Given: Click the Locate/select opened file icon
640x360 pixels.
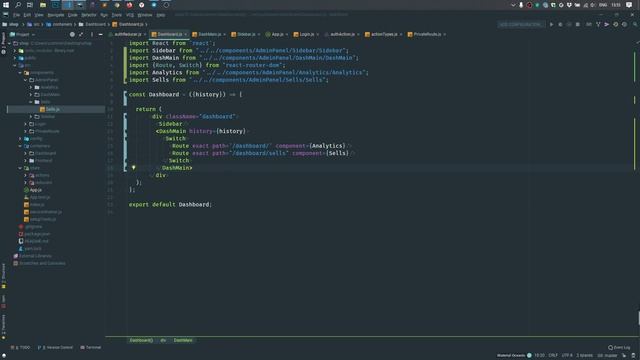Looking at the screenshot, I should pyautogui.click(x=72, y=34).
